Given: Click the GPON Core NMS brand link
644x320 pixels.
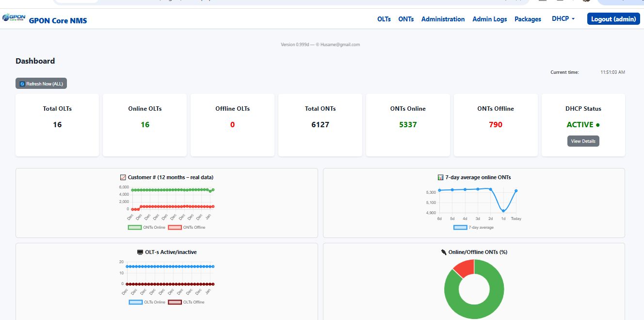Looking at the screenshot, I should click(x=58, y=20).
